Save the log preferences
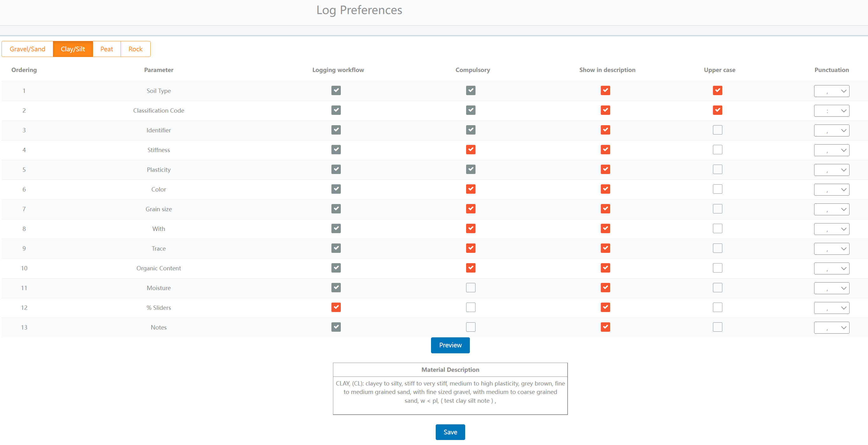The width and height of the screenshot is (868, 445). click(450, 432)
